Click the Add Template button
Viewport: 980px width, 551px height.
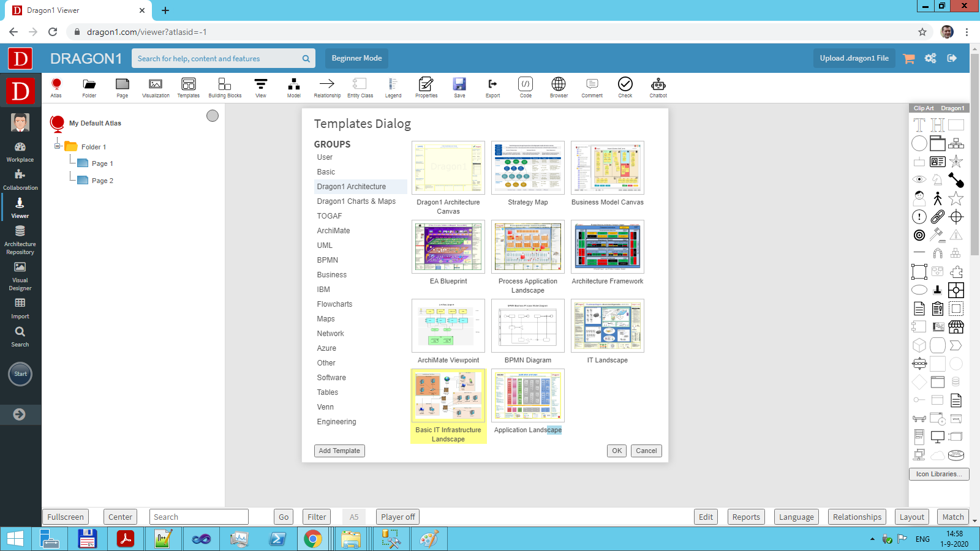click(339, 451)
